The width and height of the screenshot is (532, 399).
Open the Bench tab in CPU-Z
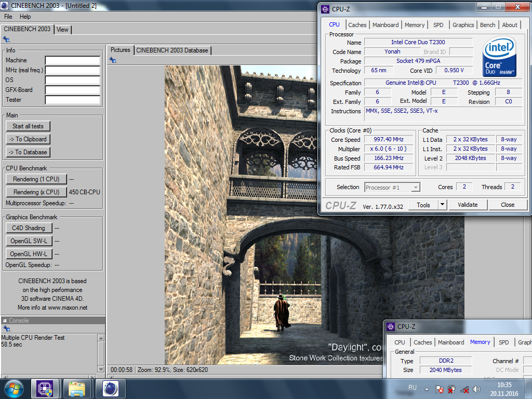(487, 25)
